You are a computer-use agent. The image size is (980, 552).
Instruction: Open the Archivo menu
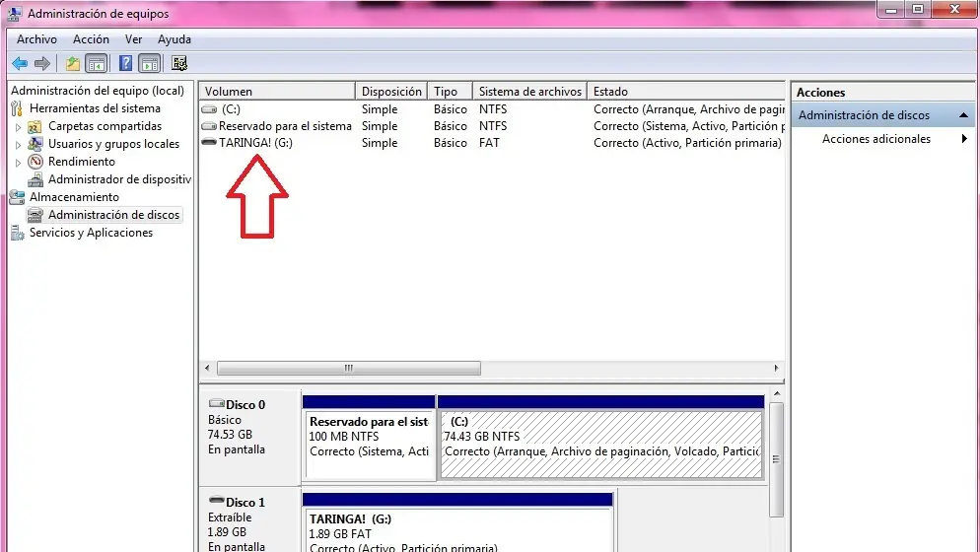coord(36,39)
